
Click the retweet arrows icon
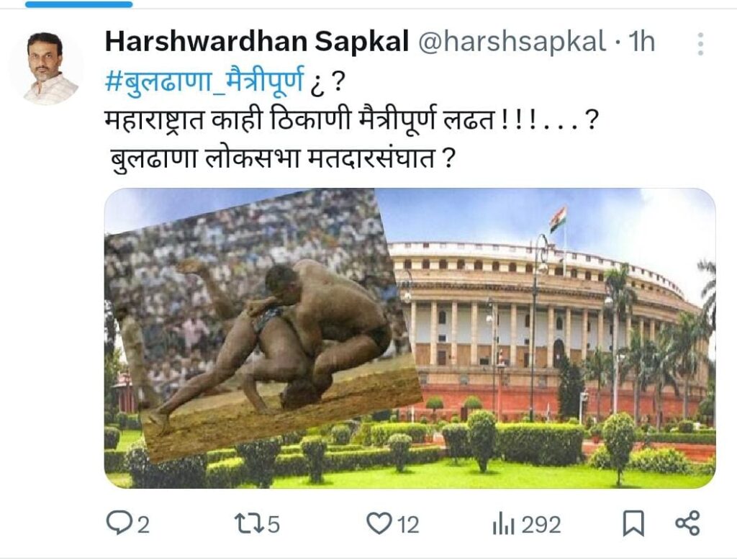click(x=248, y=524)
